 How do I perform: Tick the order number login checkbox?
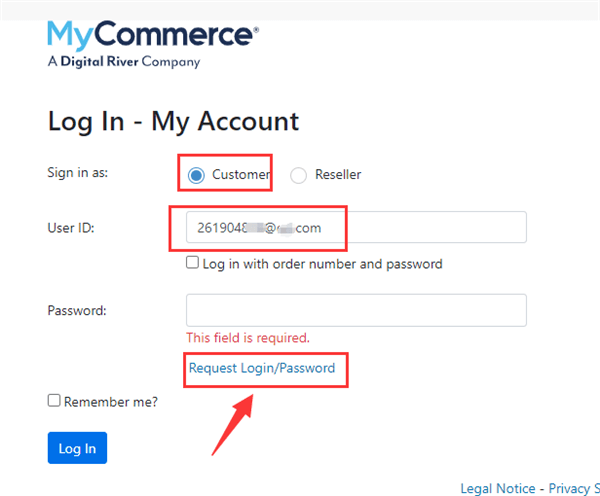[x=193, y=264]
